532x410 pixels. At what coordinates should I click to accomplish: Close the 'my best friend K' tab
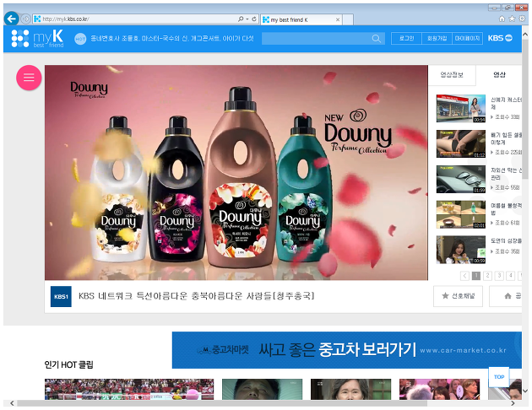tap(338, 19)
